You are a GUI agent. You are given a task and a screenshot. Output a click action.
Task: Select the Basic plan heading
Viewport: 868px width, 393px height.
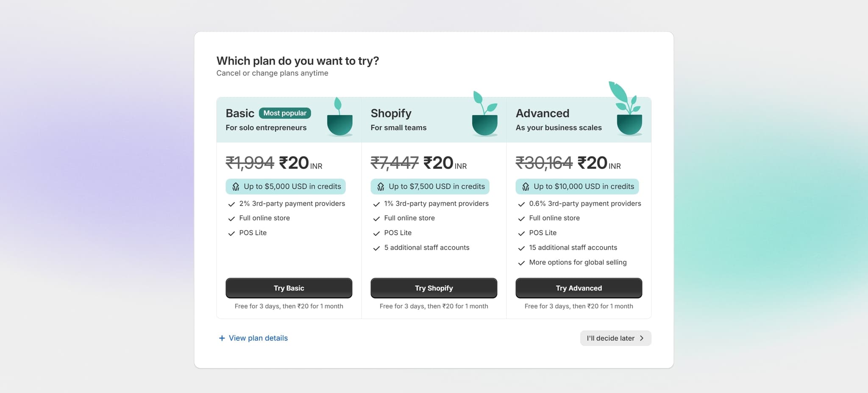click(x=240, y=113)
